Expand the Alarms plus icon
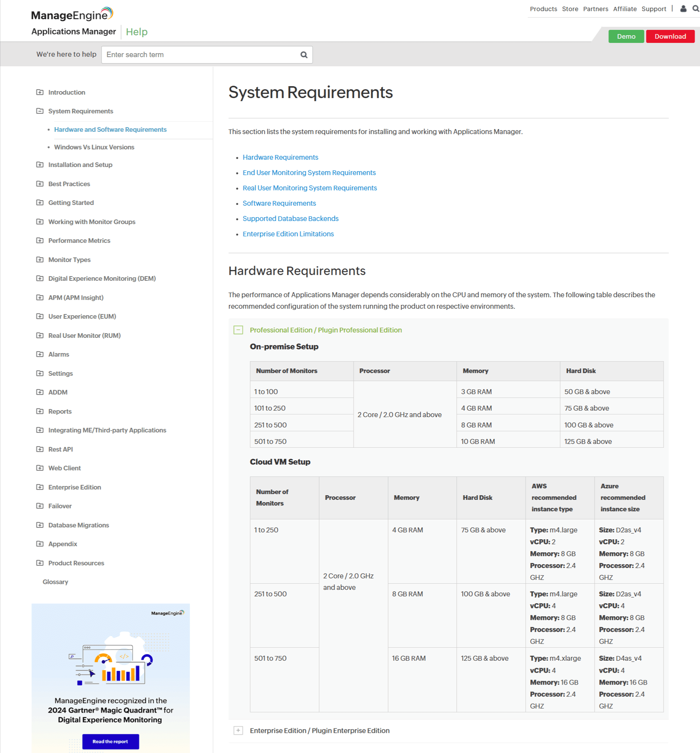The height and width of the screenshot is (753, 700). (40, 354)
